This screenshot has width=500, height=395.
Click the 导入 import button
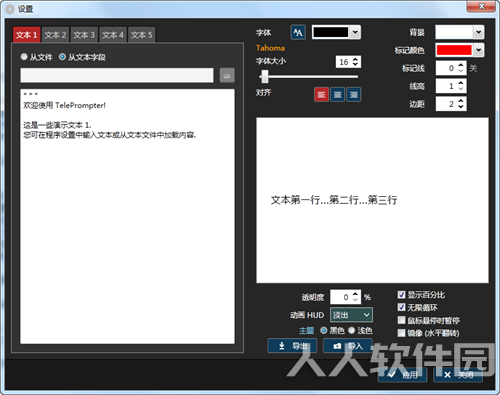click(348, 346)
